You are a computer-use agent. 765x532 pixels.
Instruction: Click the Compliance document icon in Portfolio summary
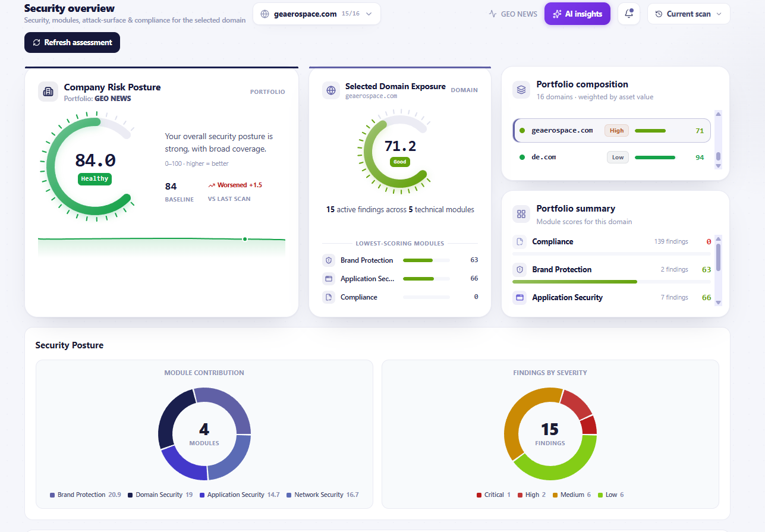coord(520,241)
